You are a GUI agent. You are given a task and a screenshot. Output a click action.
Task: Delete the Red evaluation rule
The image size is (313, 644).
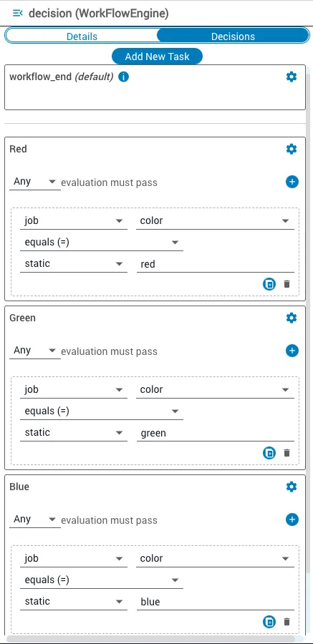click(287, 284)
